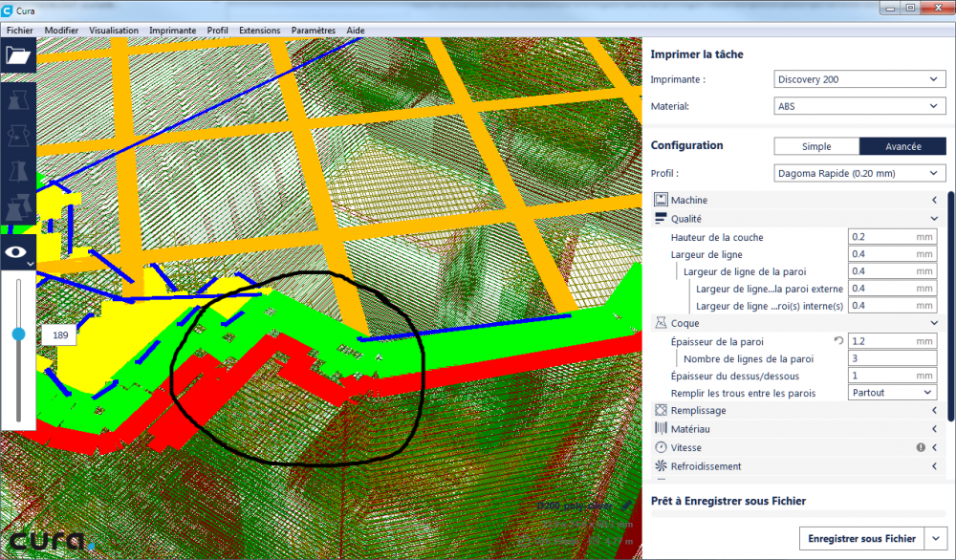Expand the Matériau section chevron
Screen dimensions: 956x560
click(x=934, y=429)
